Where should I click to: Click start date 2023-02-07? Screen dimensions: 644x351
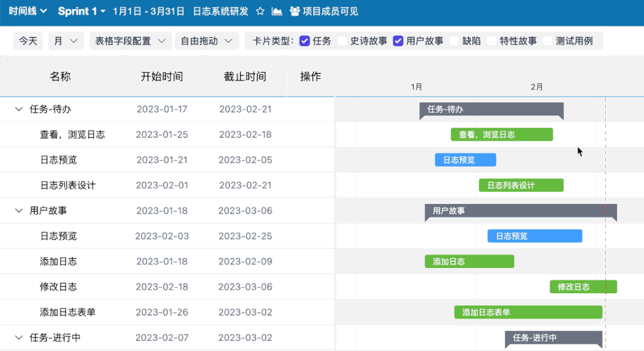click(162, 337)
